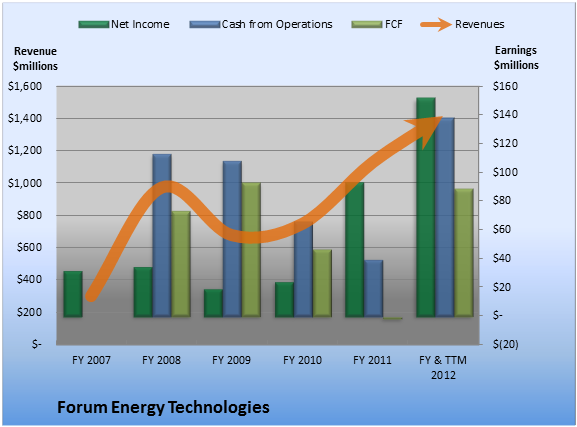577x427 pixels.
Task: Click the '$400' left axis value
Action: 29,279
